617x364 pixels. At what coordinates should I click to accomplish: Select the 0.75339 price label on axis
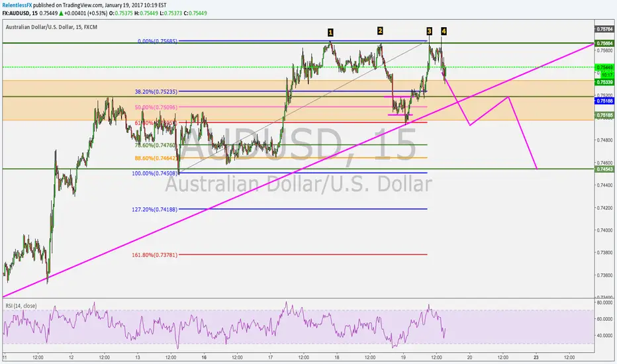pyautogui.click(x=604, y=82)
